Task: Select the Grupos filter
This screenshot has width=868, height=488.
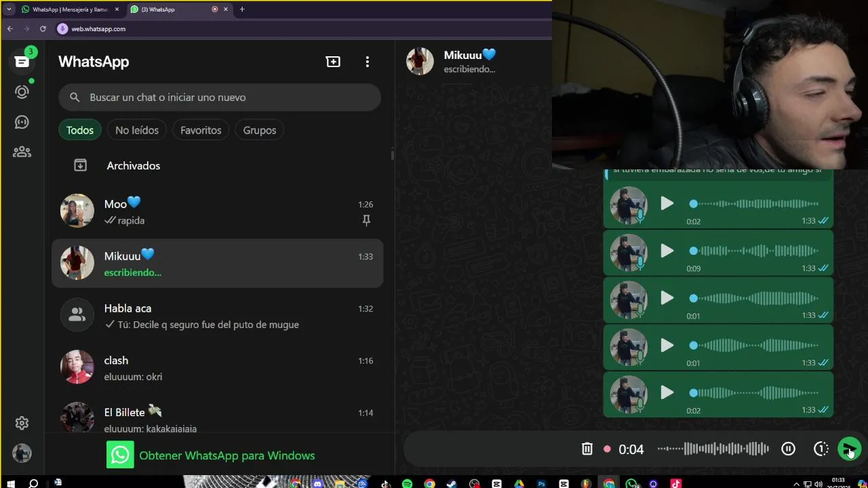Action: pyautogui.click(x=260, y=130)
